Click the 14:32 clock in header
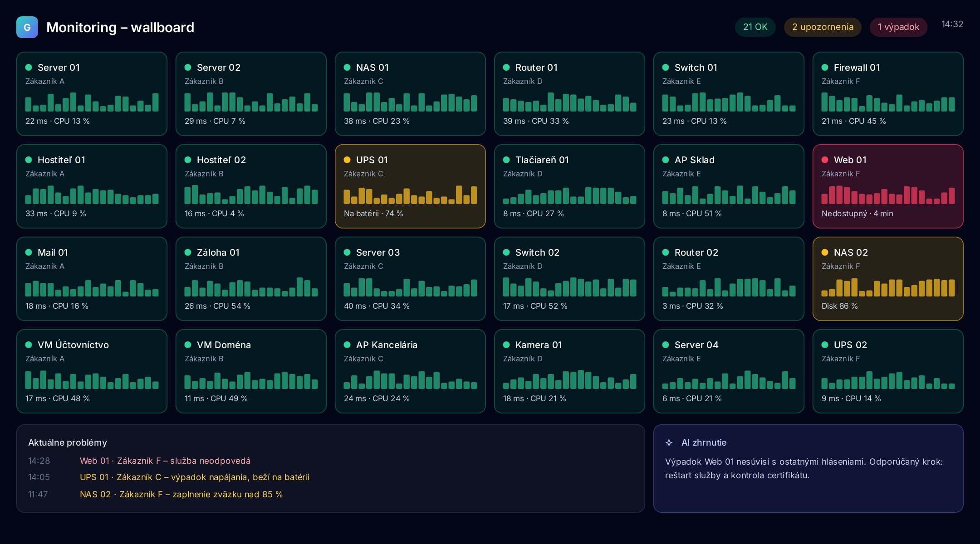 pos(952,24)
